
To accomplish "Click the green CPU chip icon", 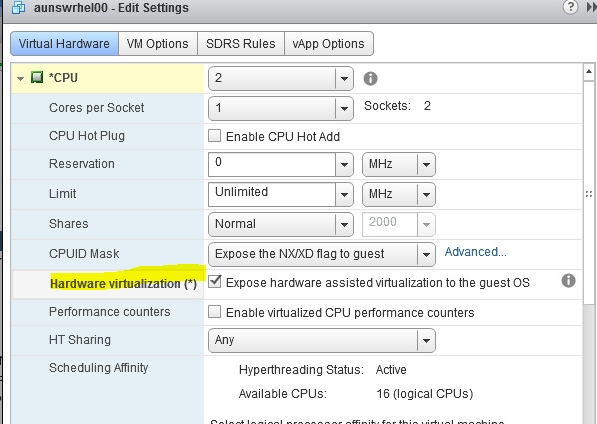I will [37, 77].
